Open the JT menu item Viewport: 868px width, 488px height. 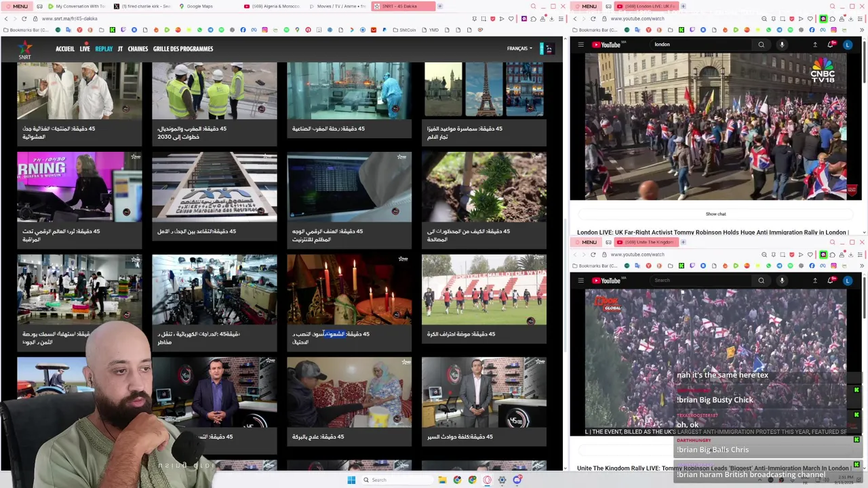120,49
